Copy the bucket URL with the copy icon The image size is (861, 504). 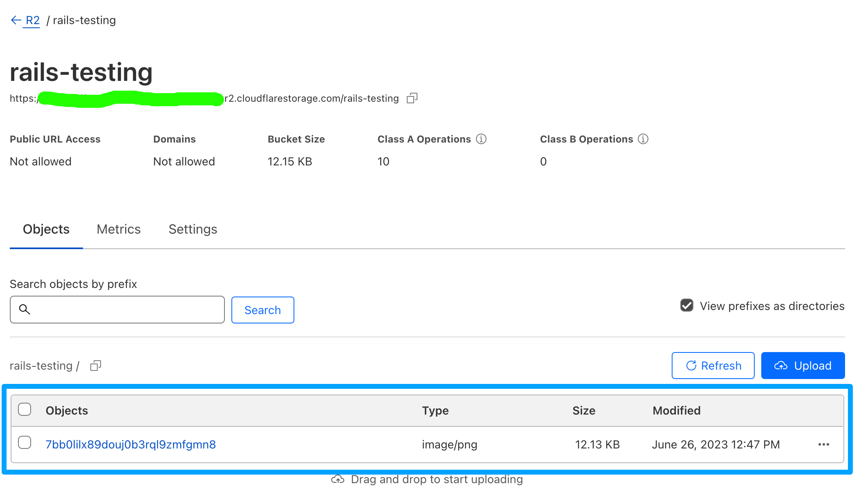pos(412,98)
